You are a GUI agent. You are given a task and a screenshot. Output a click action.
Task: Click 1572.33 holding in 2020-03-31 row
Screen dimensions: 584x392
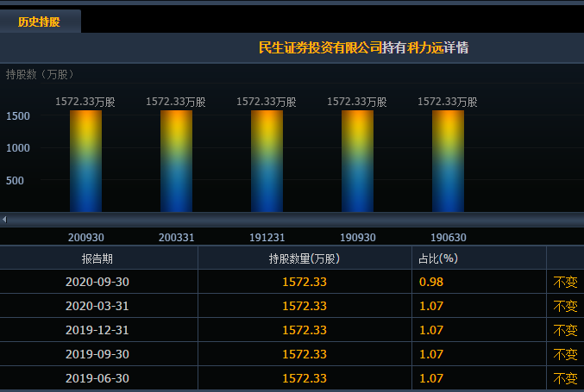[305, 306]
